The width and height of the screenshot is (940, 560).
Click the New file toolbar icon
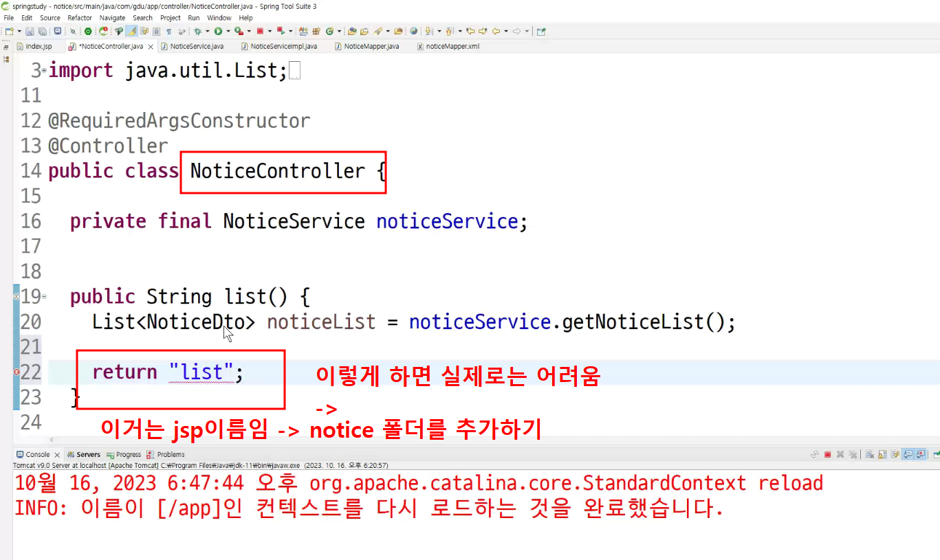click(9, 31)
